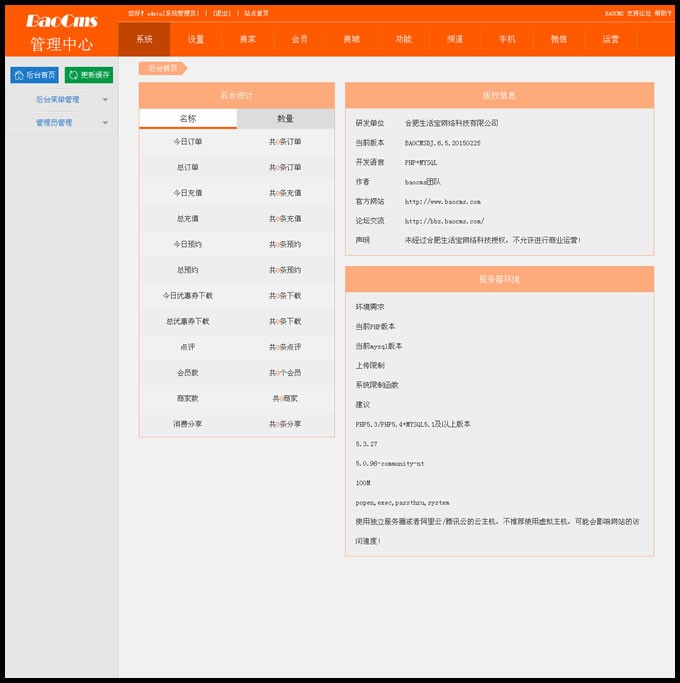Expand the 后台菜单管理 sidebar menu arrow

(x=105, y=100)
